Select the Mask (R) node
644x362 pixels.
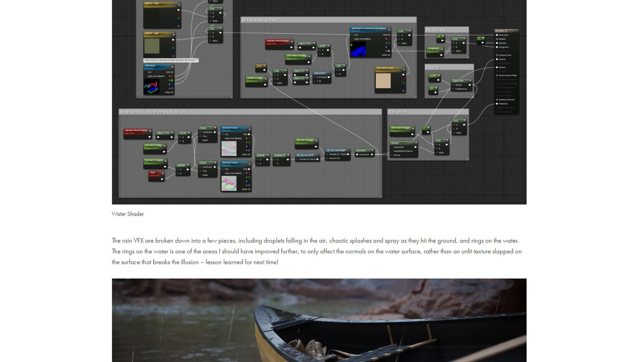(301, 72)
